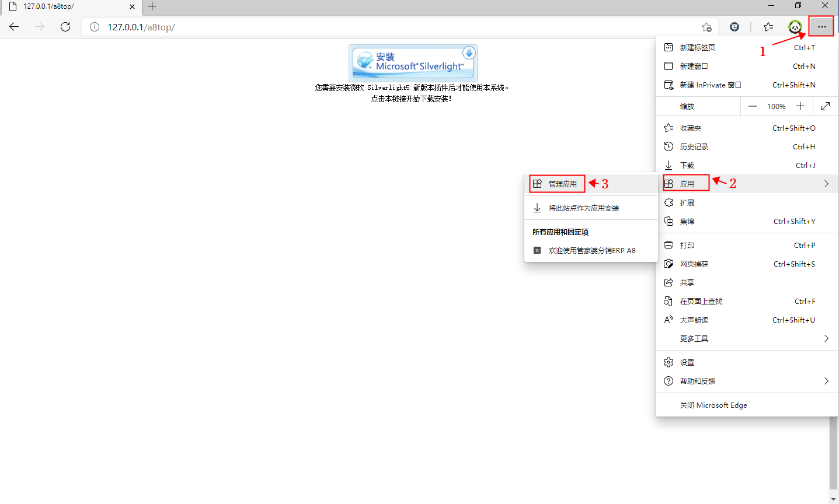
Task: Click 管理应用 in the submenu
Action: point(591,184)
